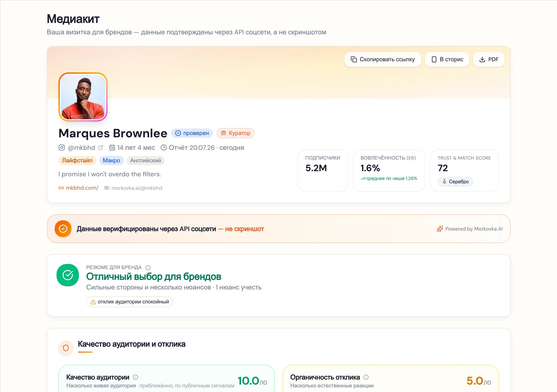Open info icon beside «Органичность отклика»

pos(366,377)
